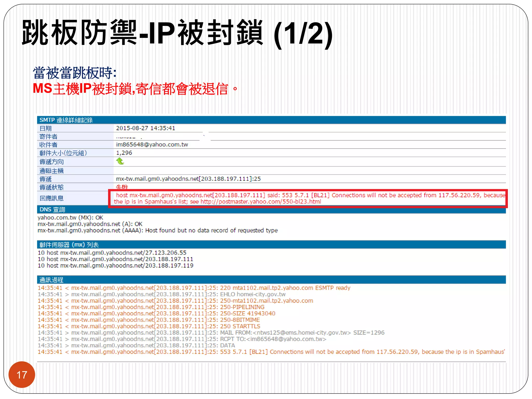The image size is (532, 399).
Task: Click the 250-8BITMIME log line
Action: pos(149,320)
